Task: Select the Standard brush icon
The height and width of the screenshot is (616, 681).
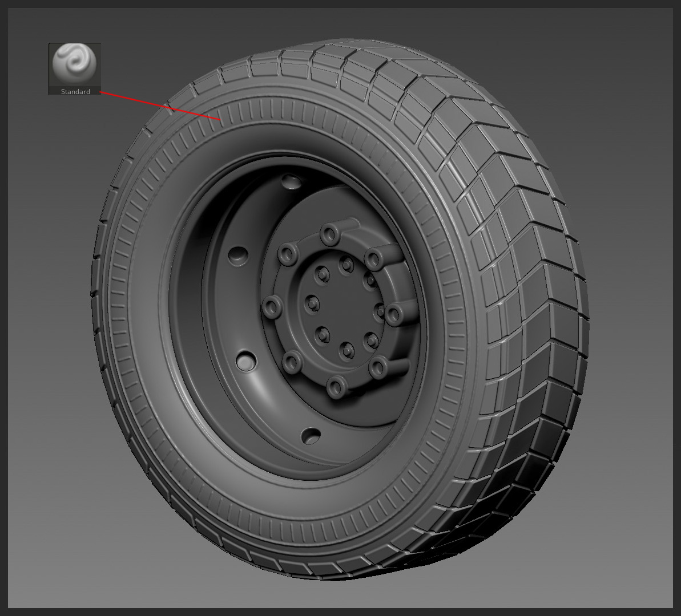Action: point(75,68)
